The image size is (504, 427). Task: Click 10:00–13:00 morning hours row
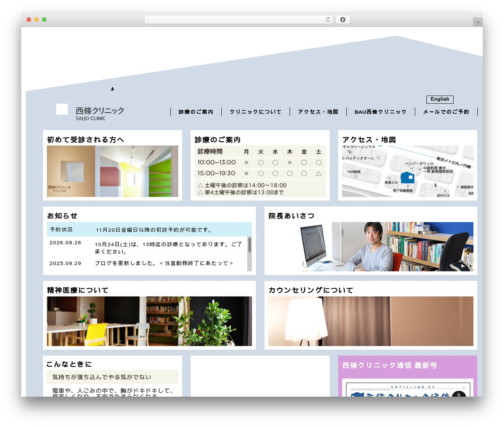260,162
